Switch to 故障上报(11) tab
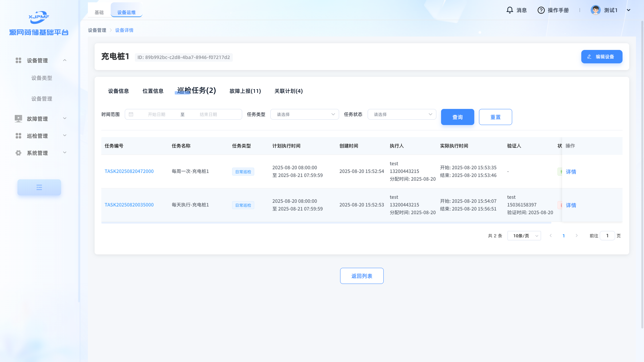 (x=245, y=91)
